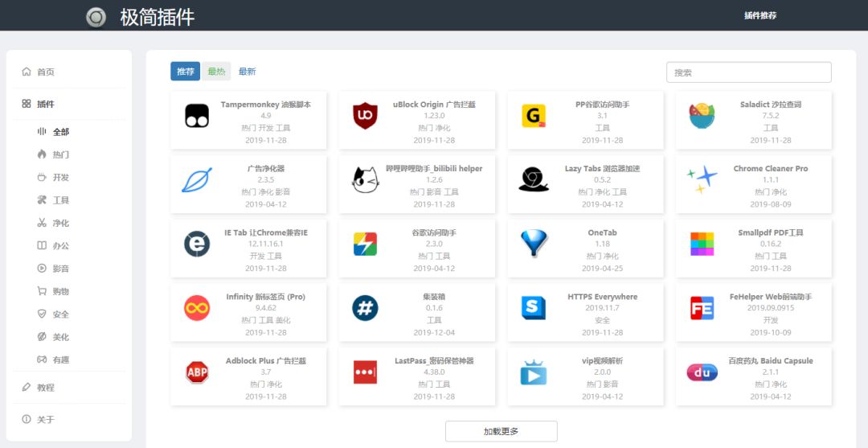Click the Lazy Tabs snail icon
The image size is (868, 448).
[534, 180]
